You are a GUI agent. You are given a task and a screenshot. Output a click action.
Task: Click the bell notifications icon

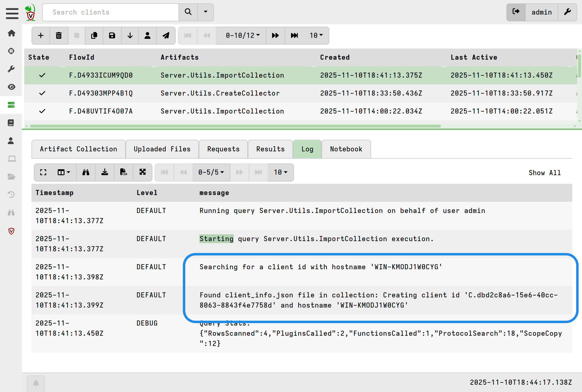[x=36, y=383]
